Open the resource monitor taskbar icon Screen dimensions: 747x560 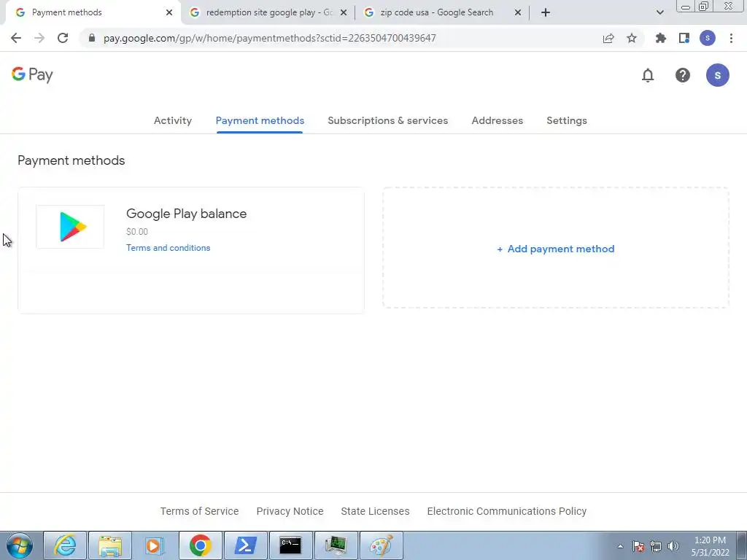336,545
